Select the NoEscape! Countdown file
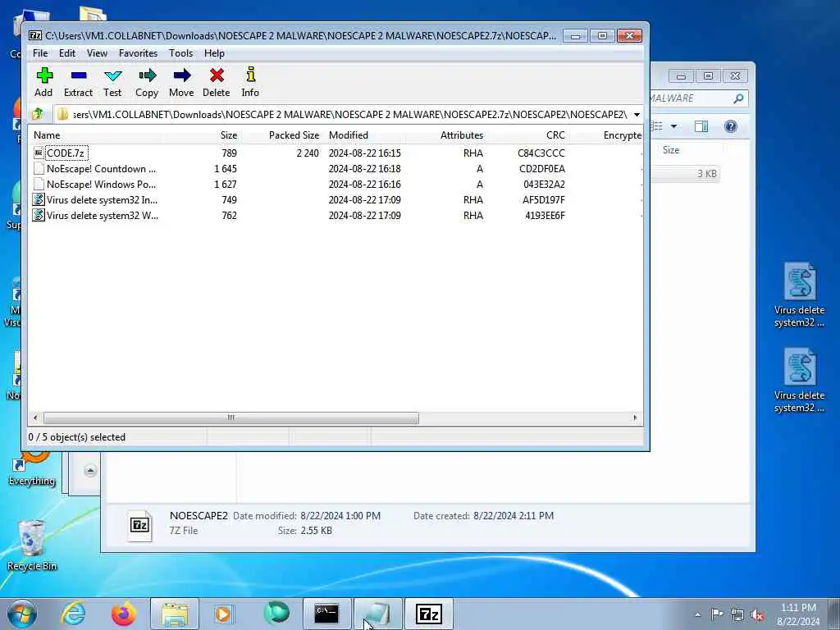The image size is (840, 630). click(x=101, y=169)
